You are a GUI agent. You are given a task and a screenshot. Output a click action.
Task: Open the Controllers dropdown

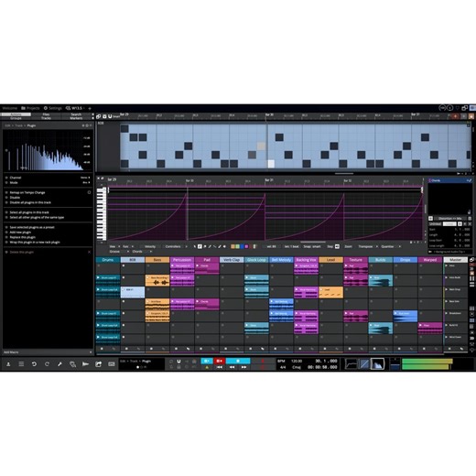pyautogui.click(x=176, y=246)
